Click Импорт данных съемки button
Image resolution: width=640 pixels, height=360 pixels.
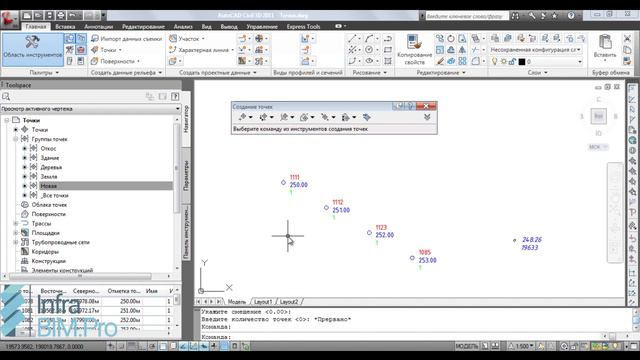[x=127, y=38]
